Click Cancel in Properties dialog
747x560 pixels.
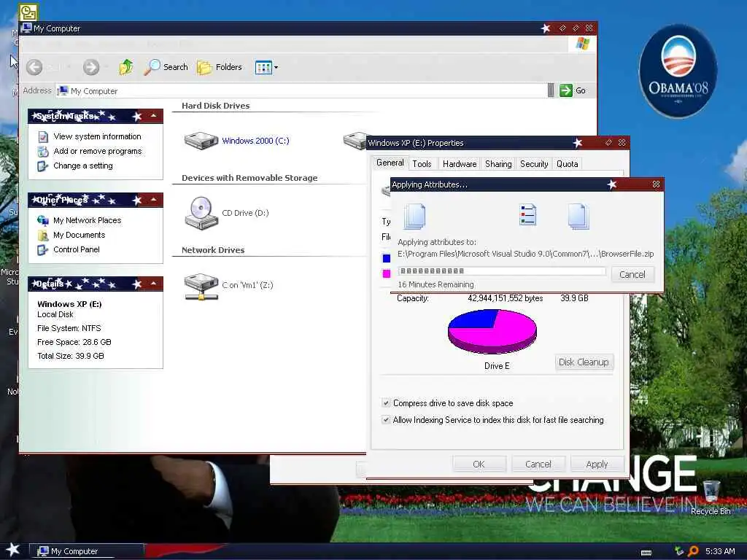[x=538, y=464]
